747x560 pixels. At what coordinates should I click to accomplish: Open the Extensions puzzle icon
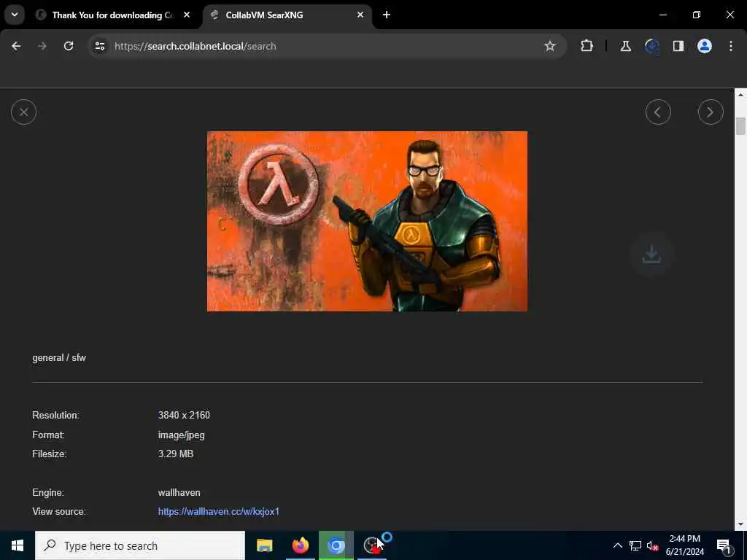pos(587,46)
